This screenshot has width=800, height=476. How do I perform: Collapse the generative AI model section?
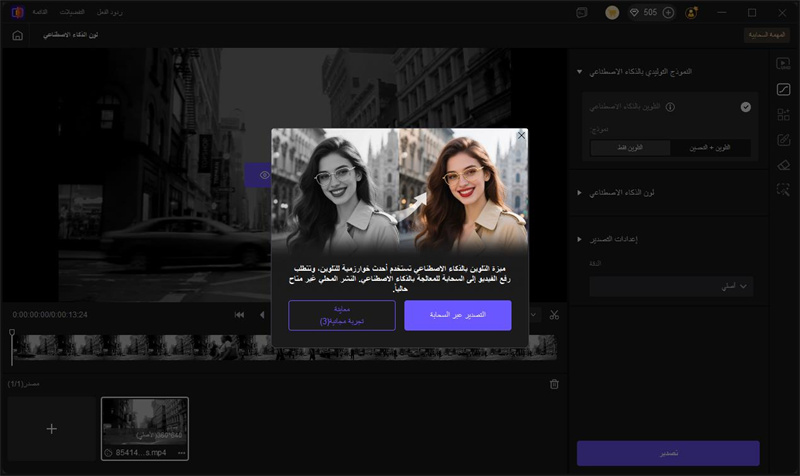point(579,72)
